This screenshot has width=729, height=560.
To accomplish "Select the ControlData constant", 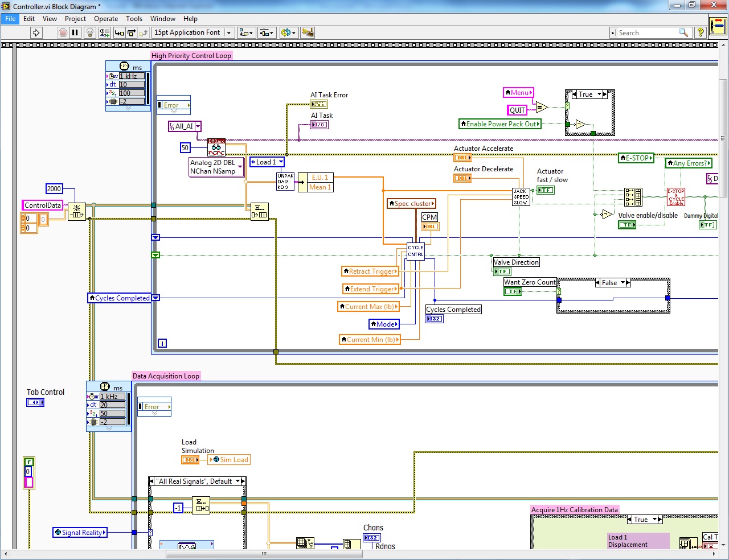I will (43, 205).
